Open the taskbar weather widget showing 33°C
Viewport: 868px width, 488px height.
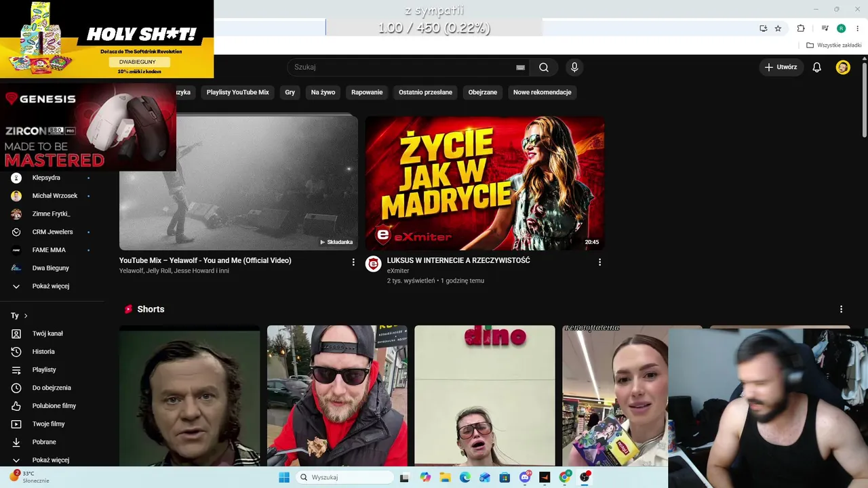(x=28, y=476)
